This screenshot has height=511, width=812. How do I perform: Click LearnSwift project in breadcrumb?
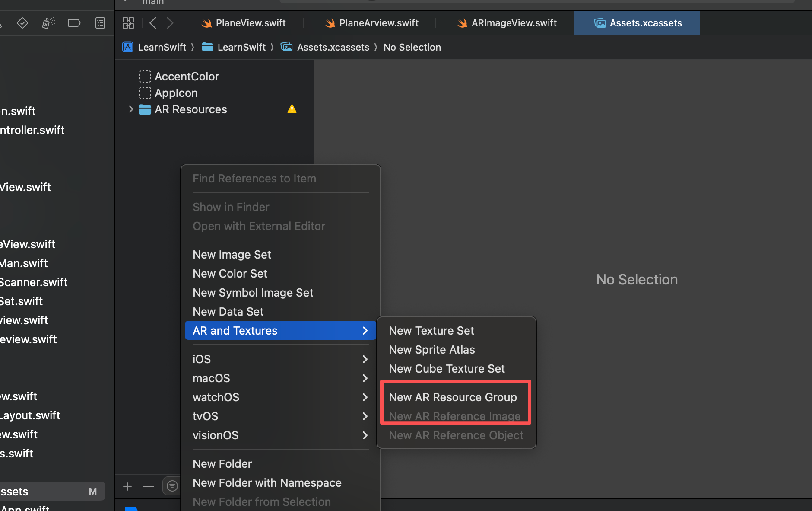coord(162,47)
